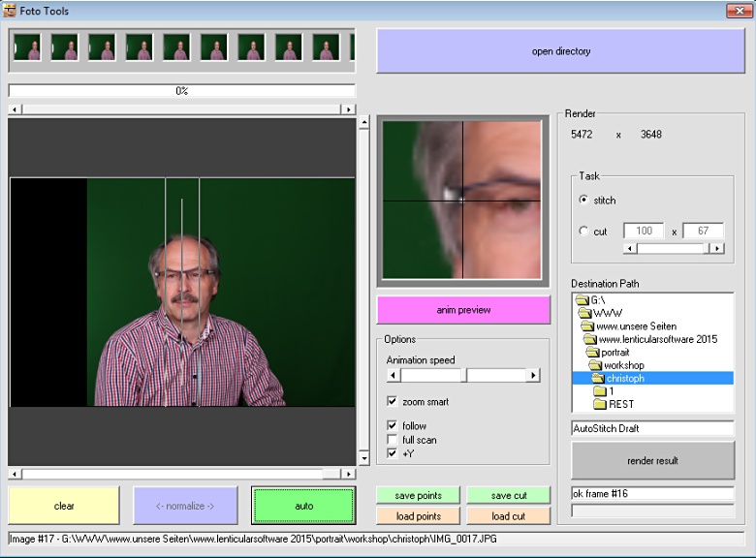This screenshot has height=558, width=756.
Task: Click the pink anim preview button
Action: [463, 310]
